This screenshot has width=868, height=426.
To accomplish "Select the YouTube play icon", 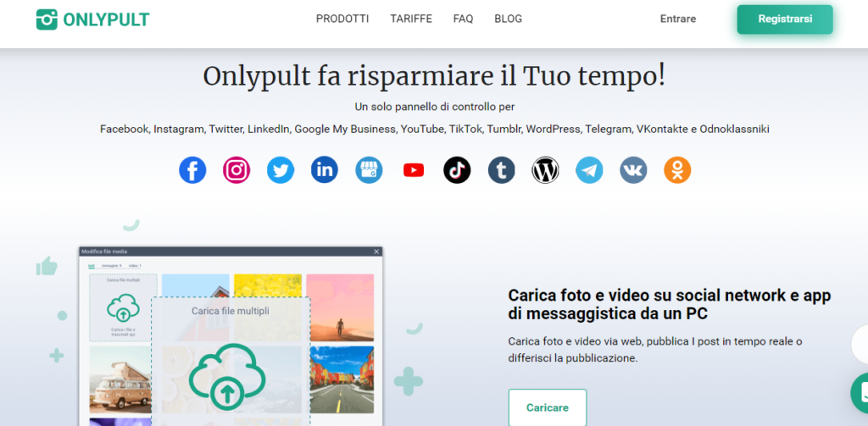I will (414, 170).
